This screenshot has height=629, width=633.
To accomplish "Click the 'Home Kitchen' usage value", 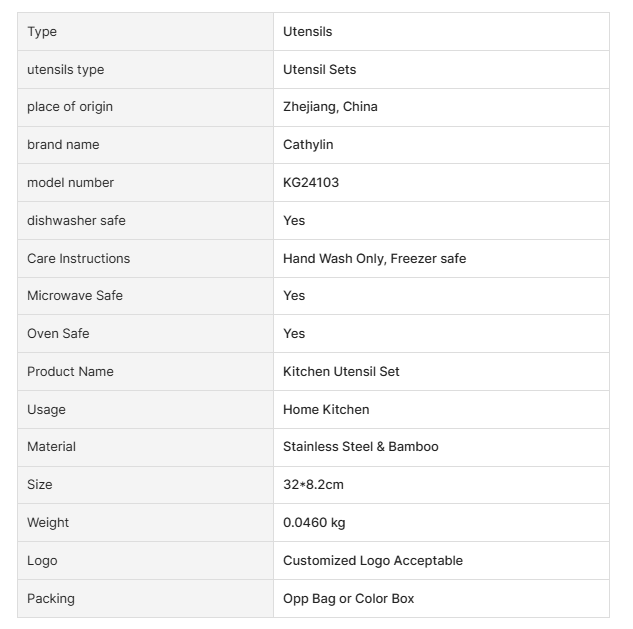I will (x=326, y=409).
